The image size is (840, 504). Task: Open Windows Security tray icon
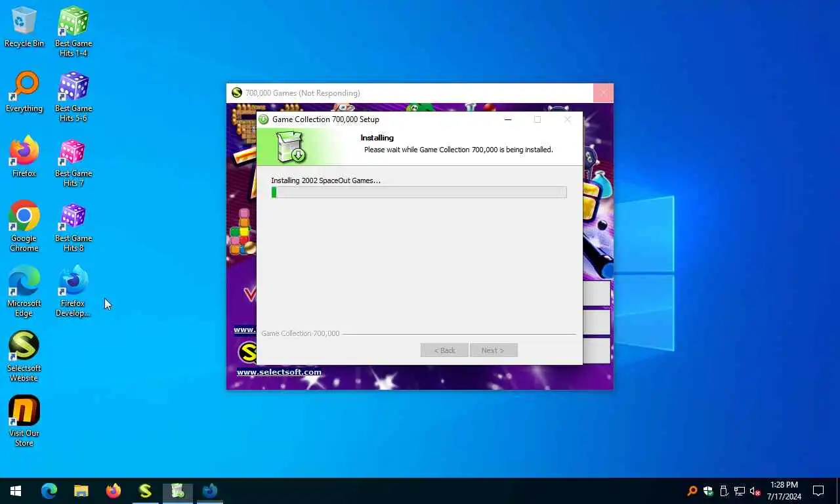tap(708, 491)
